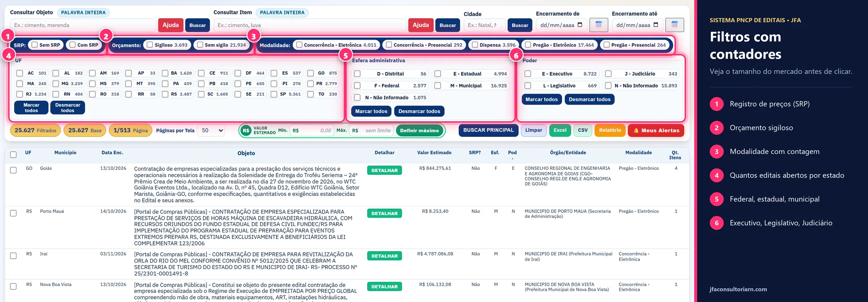Check N - Não Informado esfera
This screenshot has width=868, height=302.
pos(357,97)
